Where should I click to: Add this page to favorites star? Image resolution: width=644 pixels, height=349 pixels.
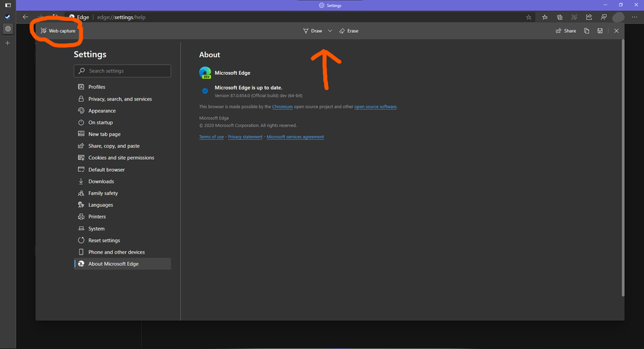[529, 17]
